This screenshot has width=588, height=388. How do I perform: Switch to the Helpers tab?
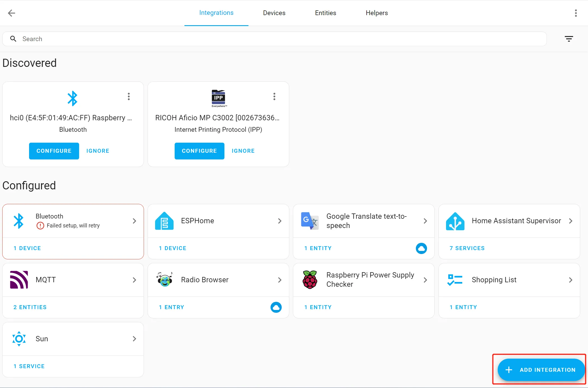point(376,13)
